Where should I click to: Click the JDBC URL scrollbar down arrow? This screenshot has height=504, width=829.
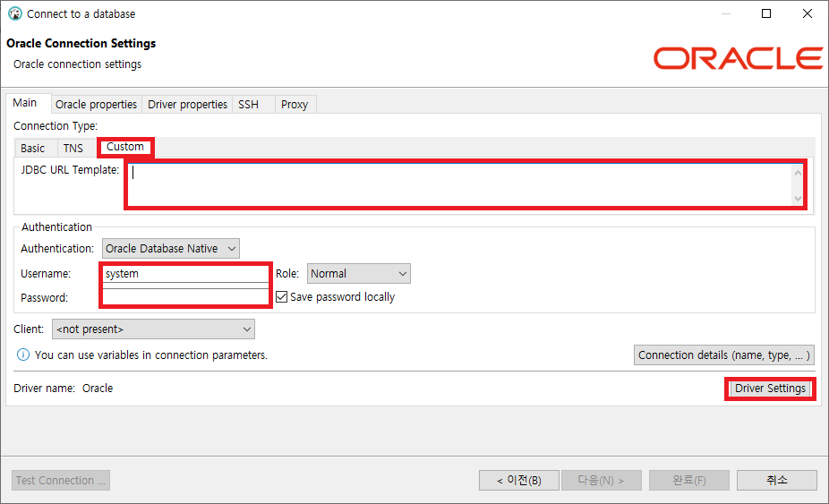[x=799, y=199]
